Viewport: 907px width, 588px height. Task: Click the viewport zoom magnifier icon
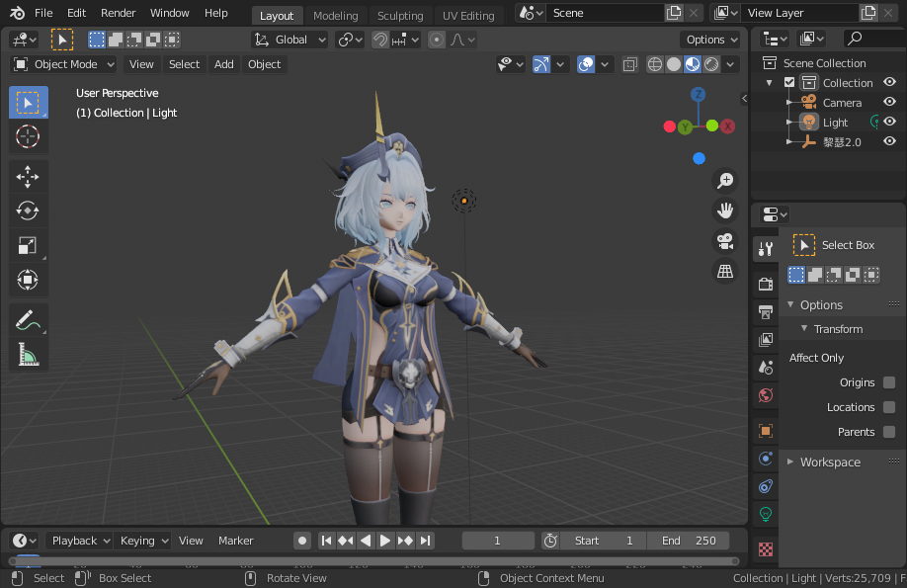pyautogui.click(x=725, y=181)
